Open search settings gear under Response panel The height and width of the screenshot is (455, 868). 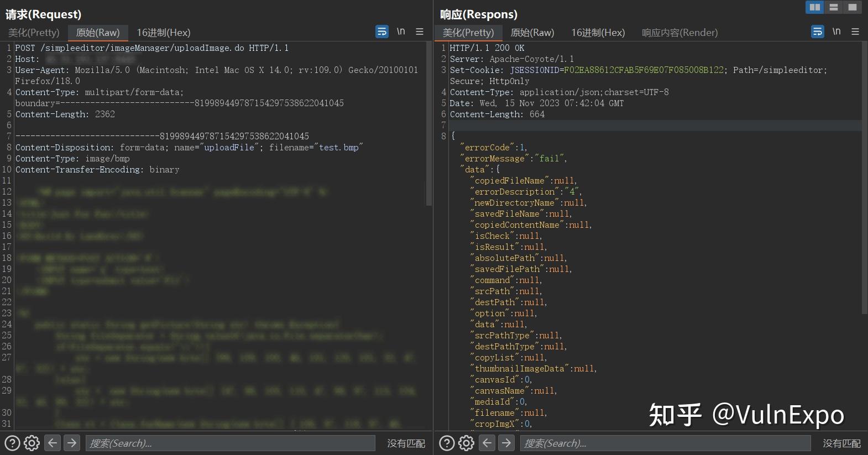click(x=467, y=443)
